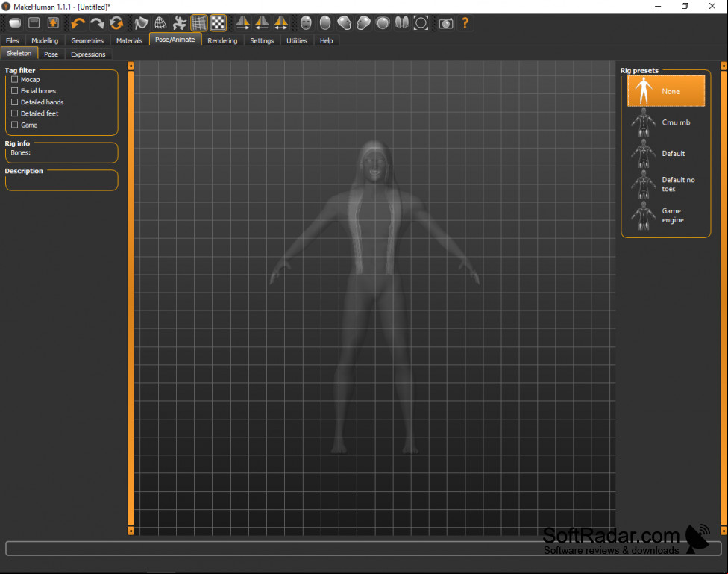728x574 pixels.
Task: Select the front face view icon
Action: [x=306, y=23]
